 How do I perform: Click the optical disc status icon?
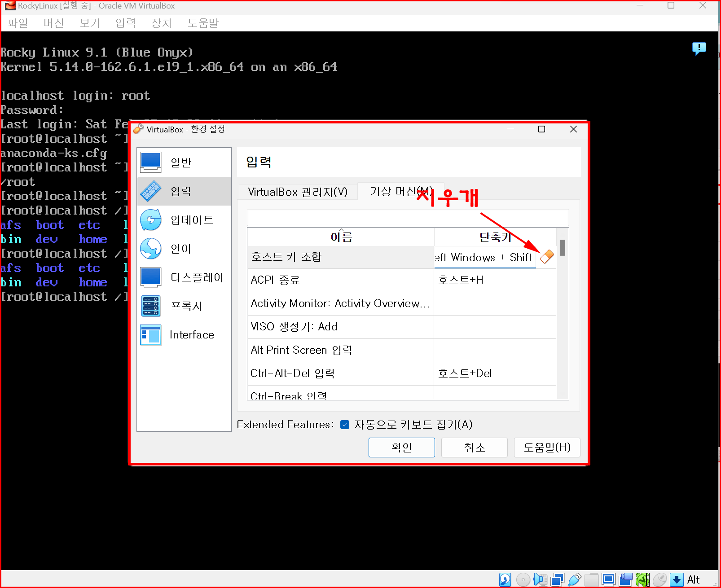523,579
